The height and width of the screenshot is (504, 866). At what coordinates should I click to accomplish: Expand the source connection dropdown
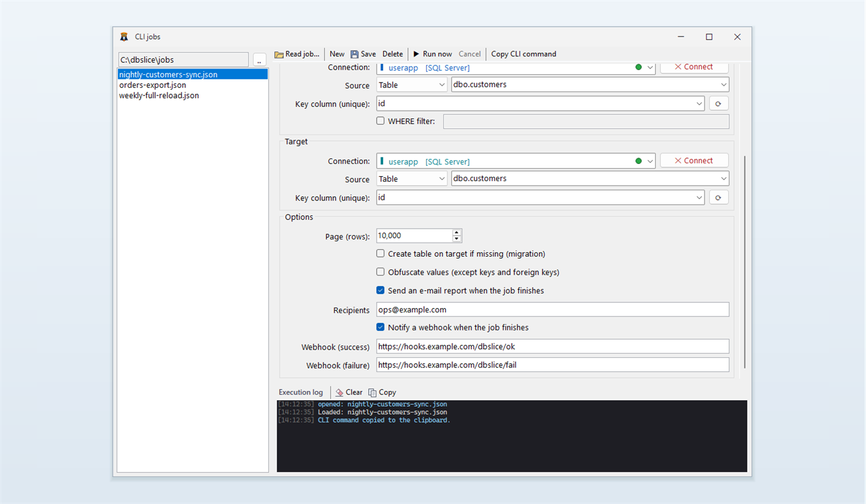coord(650,67)
